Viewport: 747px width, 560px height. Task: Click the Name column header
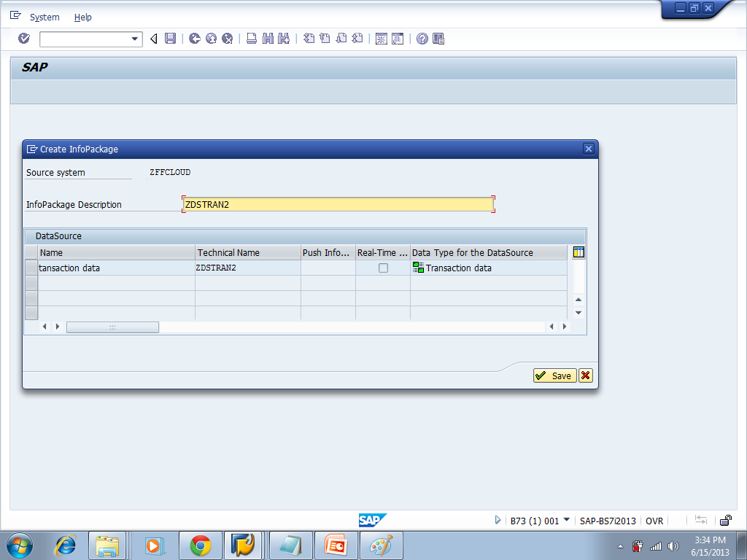[x=116, y=253]
